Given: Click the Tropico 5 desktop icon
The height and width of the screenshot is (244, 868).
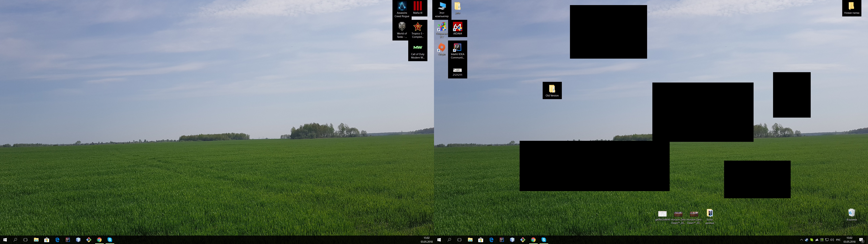Looking at the screenshot, I should [418, 30].
